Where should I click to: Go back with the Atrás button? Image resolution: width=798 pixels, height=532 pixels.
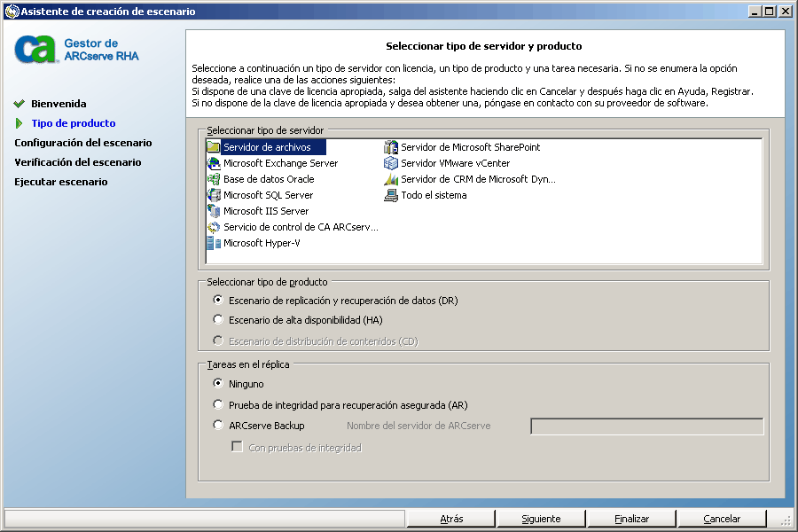[451, 519]
